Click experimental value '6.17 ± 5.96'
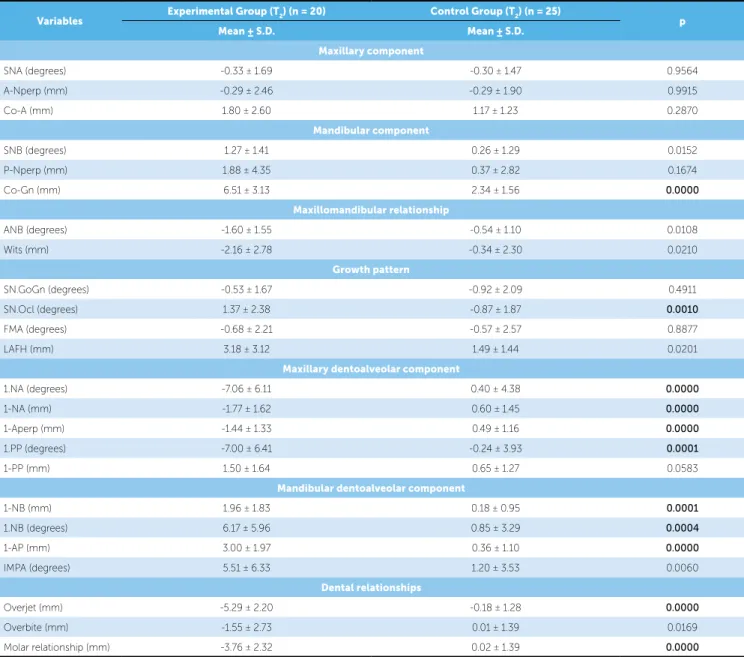 pyautogui.click(x=246, y=528)
